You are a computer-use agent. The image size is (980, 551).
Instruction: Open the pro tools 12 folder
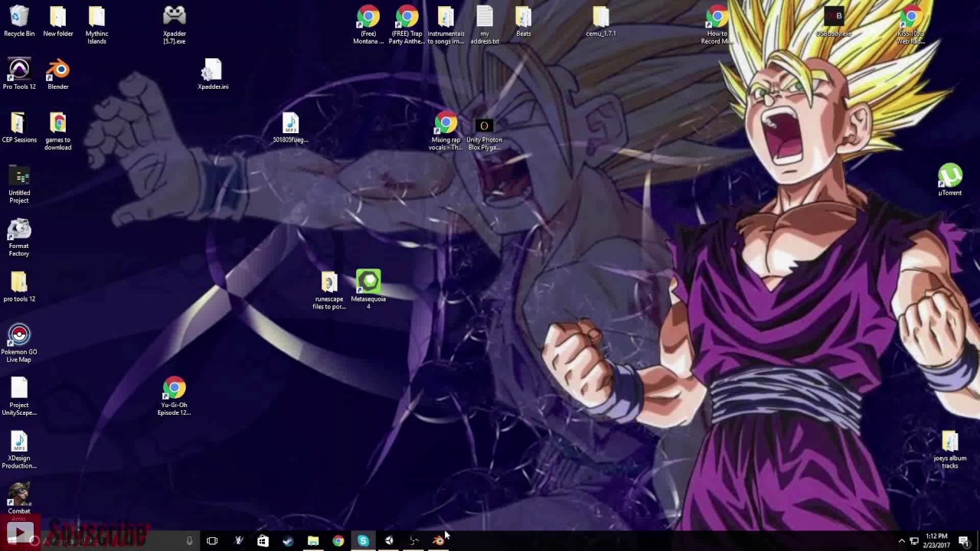pyautogui.click(x=19, y=288)
